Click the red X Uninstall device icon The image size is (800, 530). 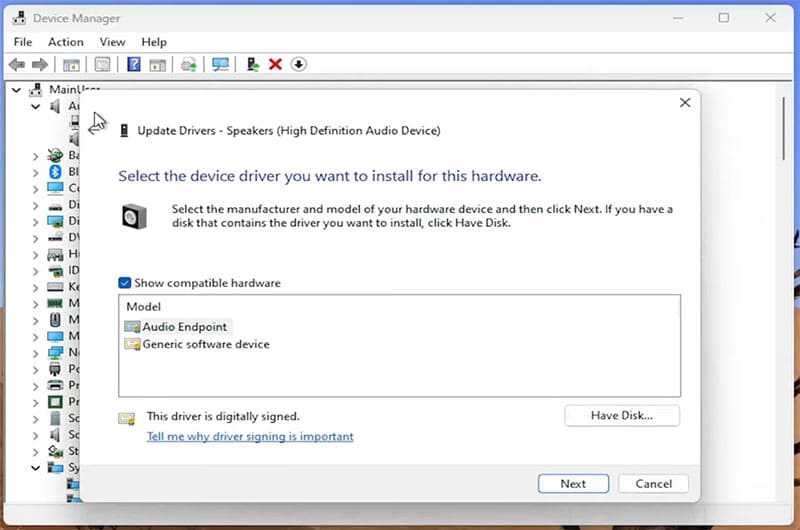coord(275,65)
